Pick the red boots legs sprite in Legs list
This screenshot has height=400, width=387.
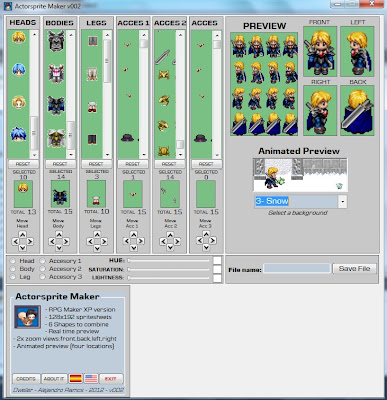pos(92,107)
